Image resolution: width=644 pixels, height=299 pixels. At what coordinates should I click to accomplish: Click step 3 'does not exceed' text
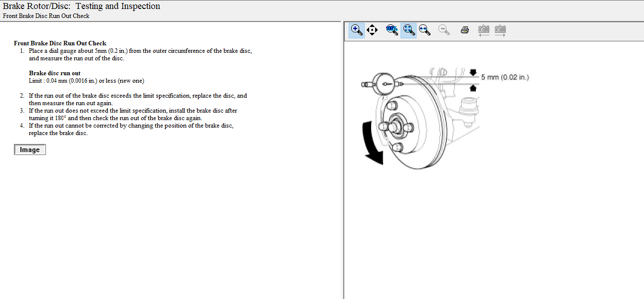[x=133, y=114]
